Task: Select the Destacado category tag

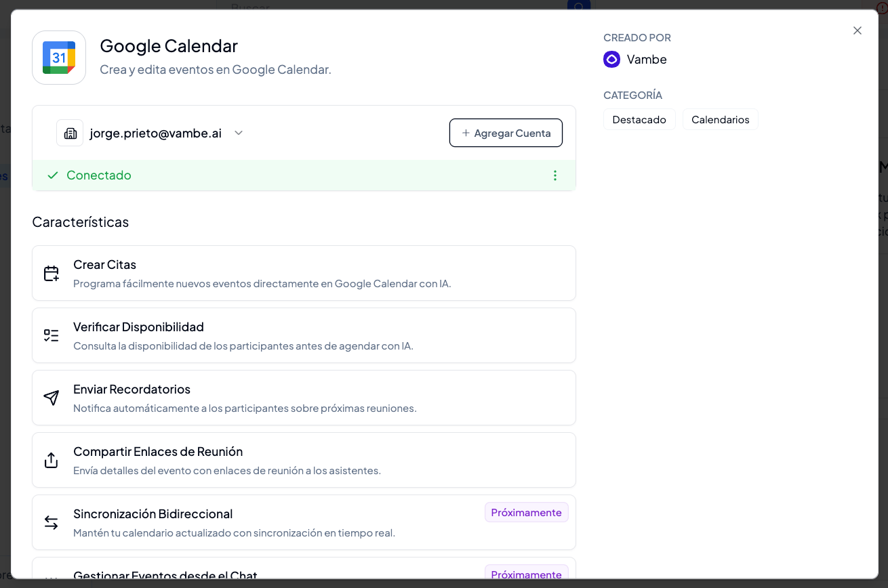Action: [x=639, y=119]
